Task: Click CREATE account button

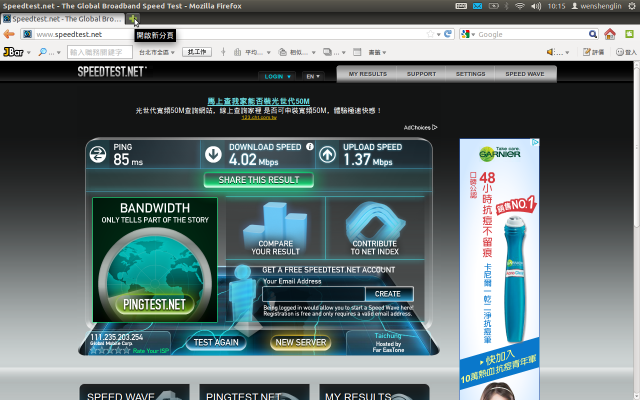Action: pyautogui.click(x=388, y=294)
